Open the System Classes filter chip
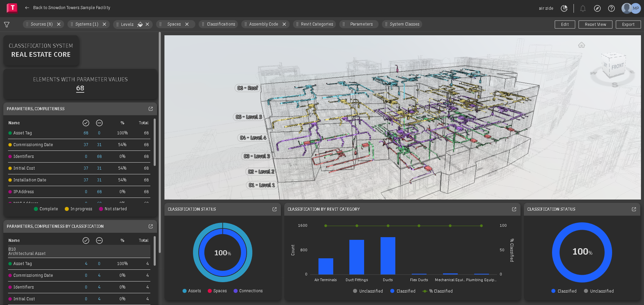Screen dimensions: 644x305 coord(405,24)
